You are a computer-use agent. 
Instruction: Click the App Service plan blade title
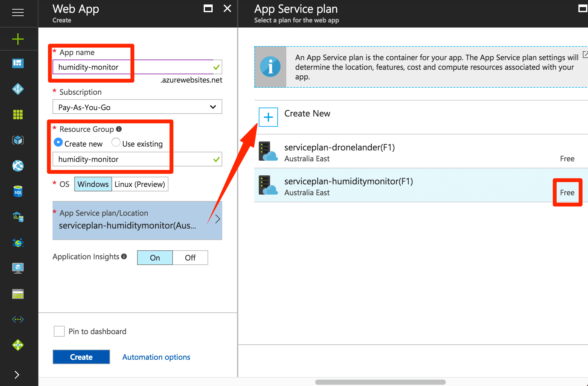296,9
